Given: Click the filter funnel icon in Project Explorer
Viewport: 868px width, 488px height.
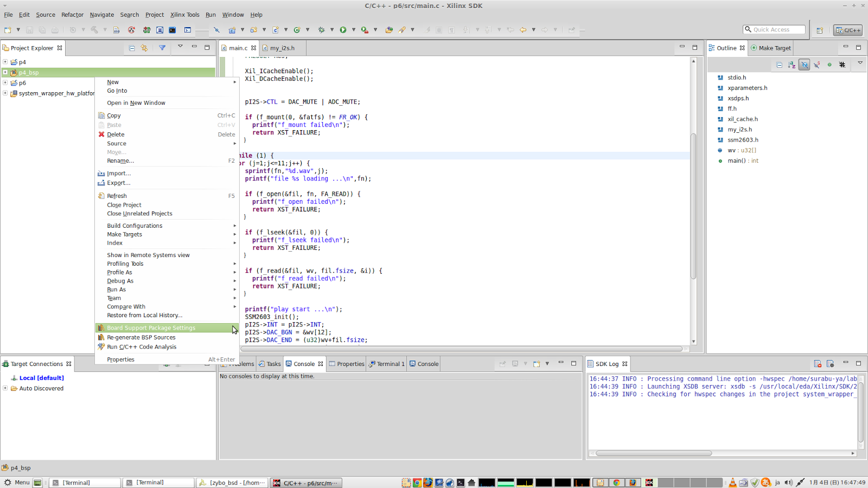Looking at the screenshot, I should tap(162, 48).
